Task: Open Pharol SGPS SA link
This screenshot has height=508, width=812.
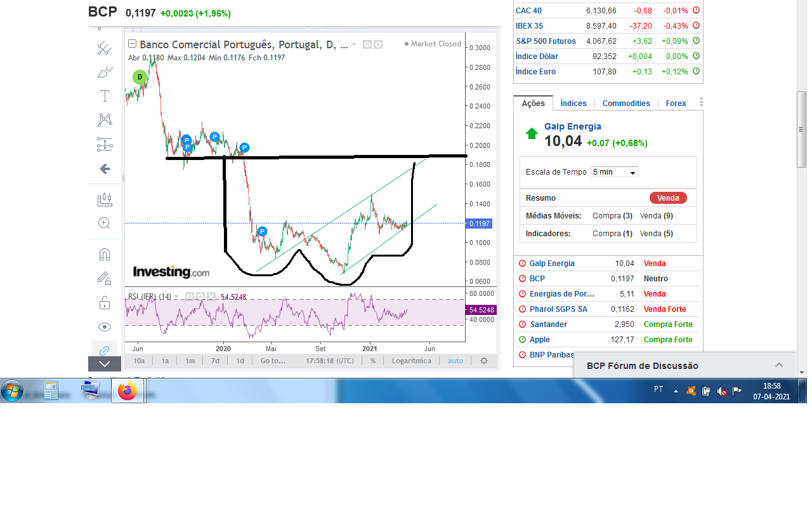Action: tap(558, 309)
